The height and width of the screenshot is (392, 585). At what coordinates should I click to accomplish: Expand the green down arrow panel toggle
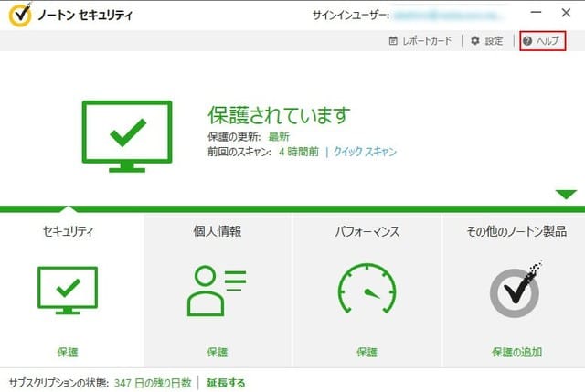567,195
